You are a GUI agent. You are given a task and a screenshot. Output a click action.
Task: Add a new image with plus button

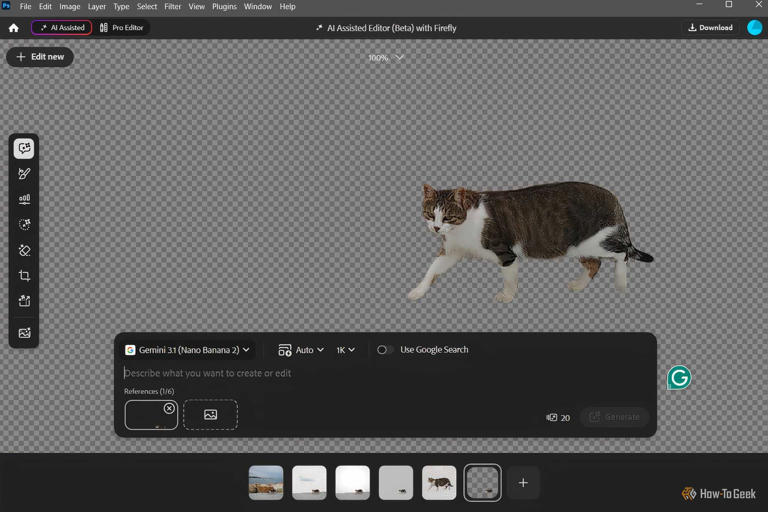point(523,483)
